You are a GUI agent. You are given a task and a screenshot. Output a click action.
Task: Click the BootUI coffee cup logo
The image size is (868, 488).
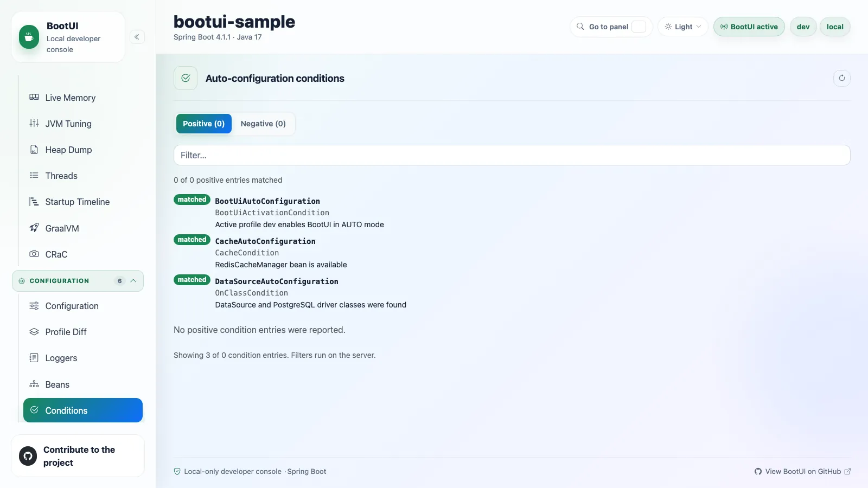[x=29, y=37]
